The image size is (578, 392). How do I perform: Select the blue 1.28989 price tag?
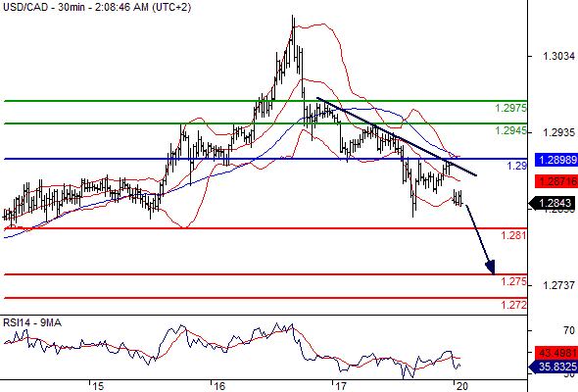(x=556, y=160)
